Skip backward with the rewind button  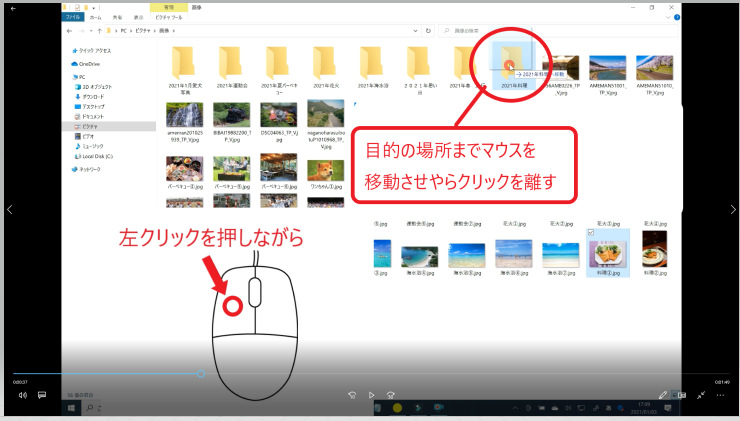point(353,395)
